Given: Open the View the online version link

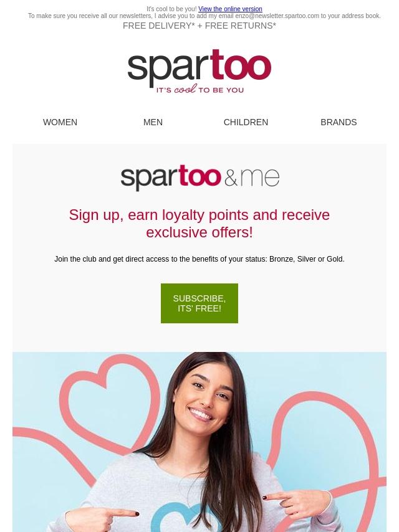Looking at the screenshot, I should (230, 9).
